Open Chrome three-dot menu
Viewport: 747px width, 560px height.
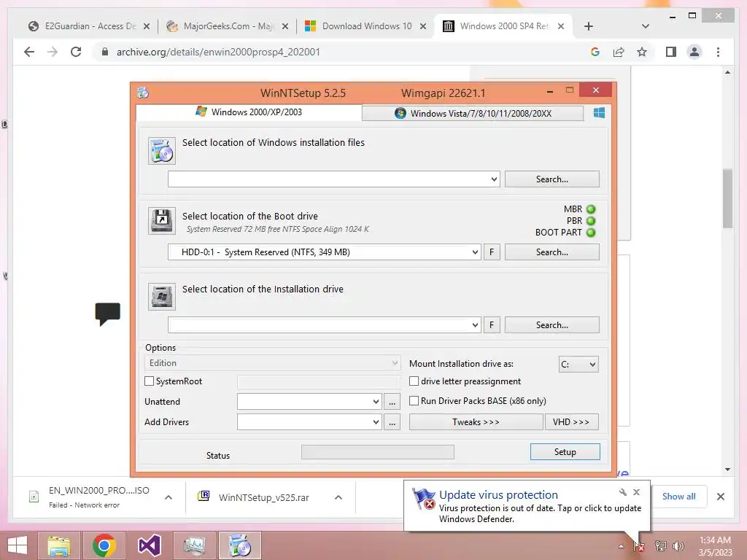[718, 52]
